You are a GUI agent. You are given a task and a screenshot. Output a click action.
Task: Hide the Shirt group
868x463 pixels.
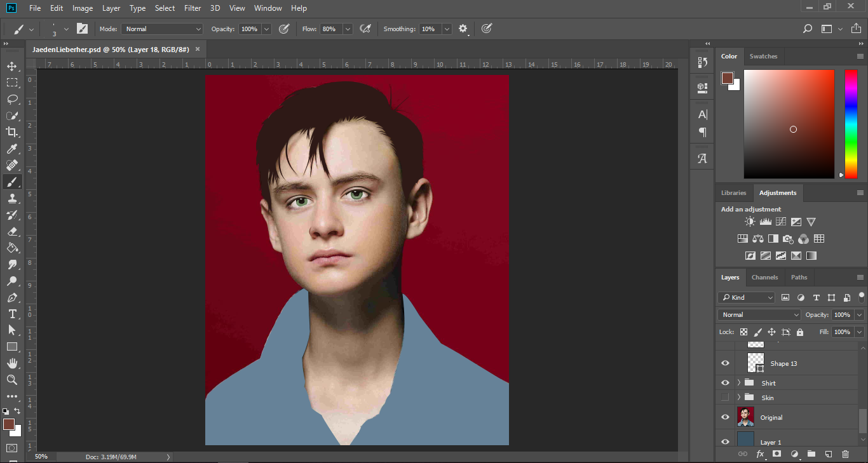[x=725, y=383]
